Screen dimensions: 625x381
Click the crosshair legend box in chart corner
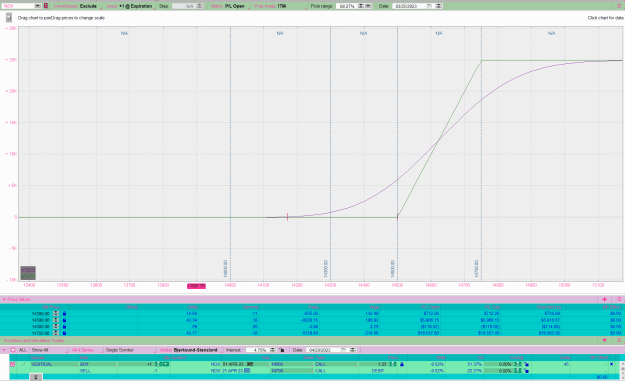tap(28, 273)
